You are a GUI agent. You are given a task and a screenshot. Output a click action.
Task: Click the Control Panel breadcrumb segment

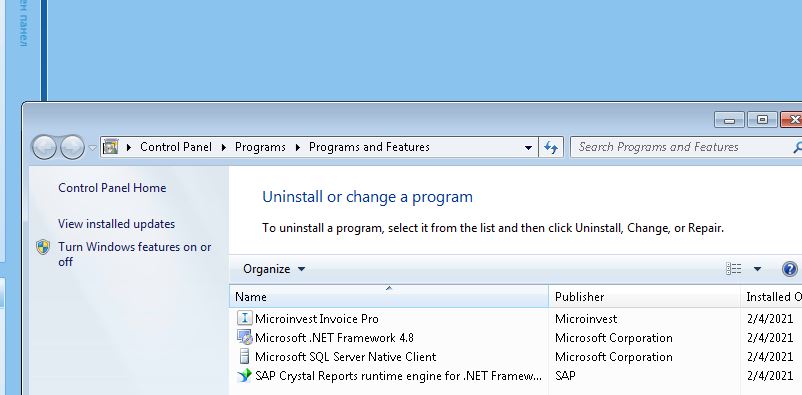click(175, 147)
